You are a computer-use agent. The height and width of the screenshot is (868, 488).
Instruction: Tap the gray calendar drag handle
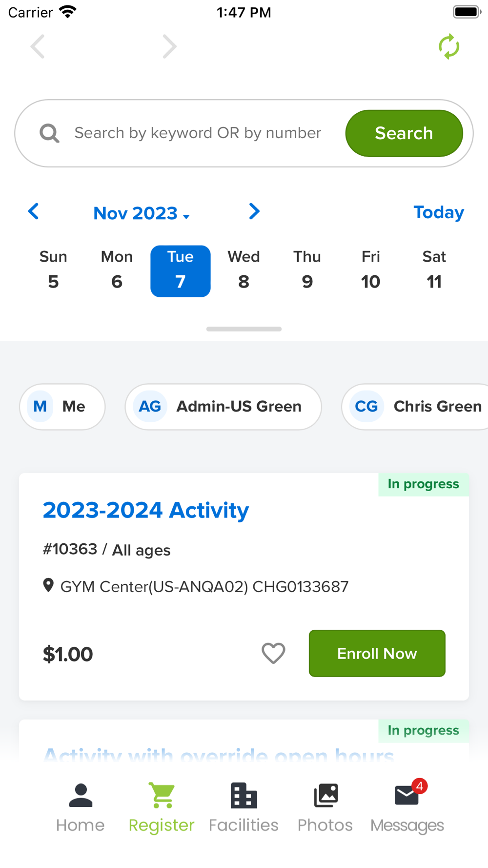(244, 329)
